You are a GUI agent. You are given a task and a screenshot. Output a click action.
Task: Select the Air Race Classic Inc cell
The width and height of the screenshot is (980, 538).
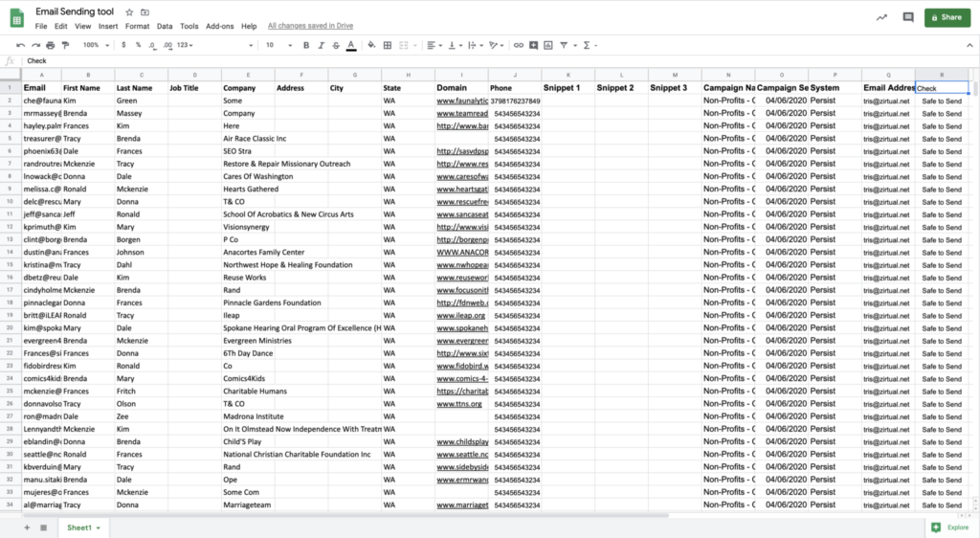click(248, 139)
